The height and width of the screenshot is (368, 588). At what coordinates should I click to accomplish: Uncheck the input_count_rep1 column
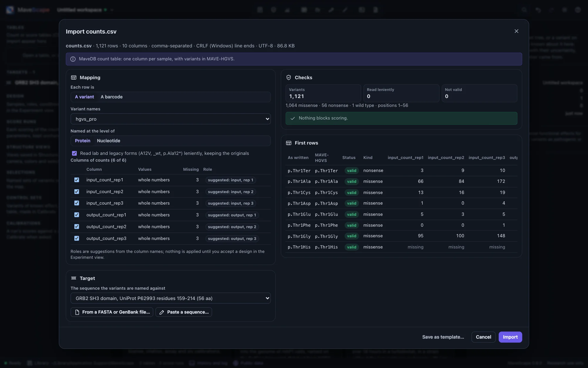coord(77,180)
